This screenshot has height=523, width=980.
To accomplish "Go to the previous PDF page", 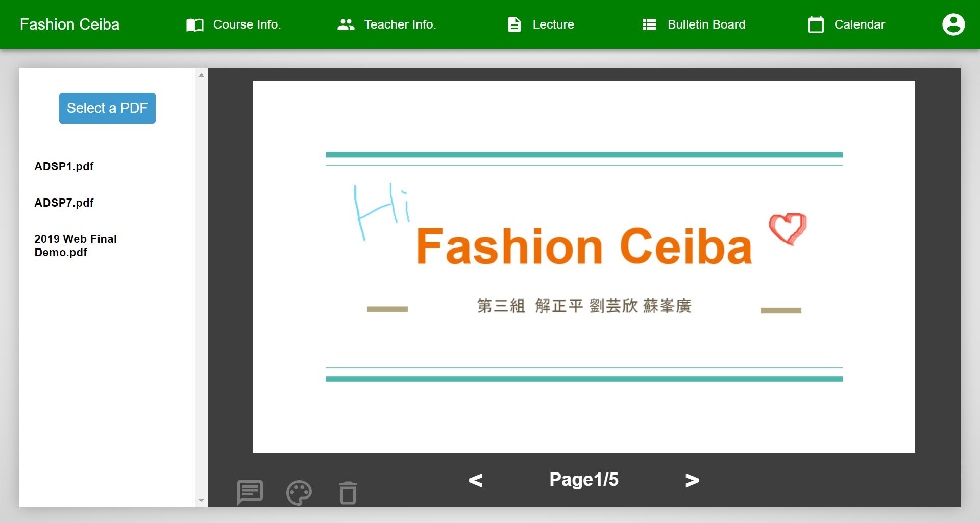I will click(x=476, y=480).
